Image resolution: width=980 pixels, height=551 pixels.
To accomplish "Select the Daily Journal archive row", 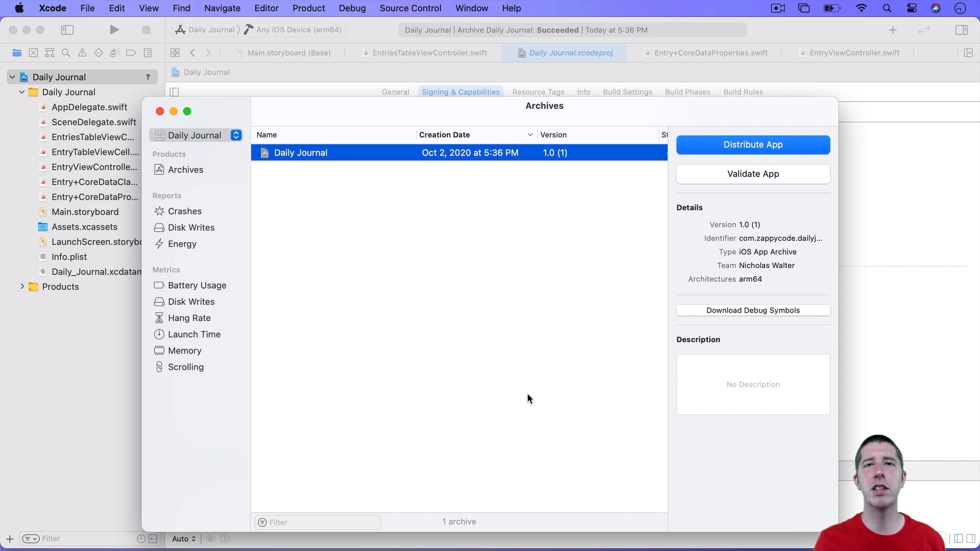I will point(459,153).
